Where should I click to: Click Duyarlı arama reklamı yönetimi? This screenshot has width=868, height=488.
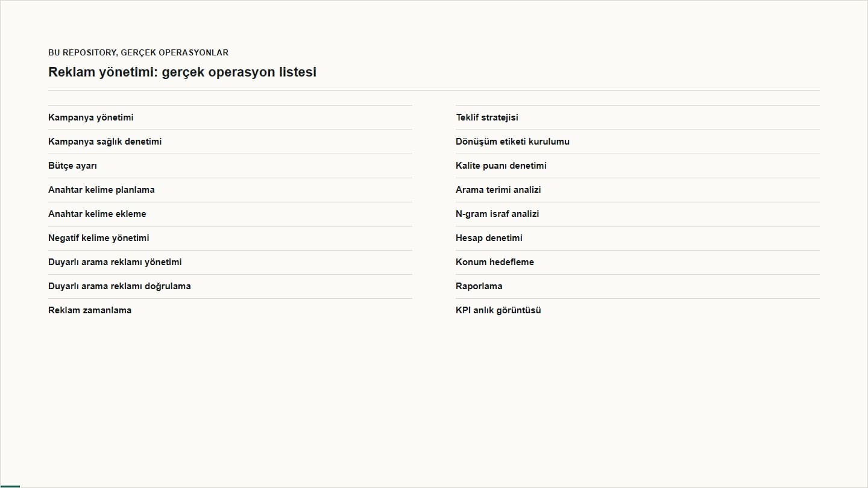tap(230, 262)
